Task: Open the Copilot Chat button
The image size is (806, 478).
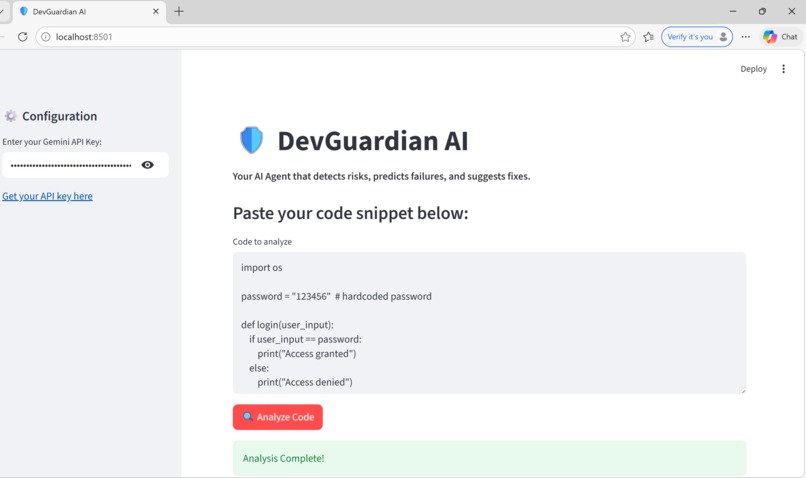Action: pyautogui.click(x=780, y=37)
